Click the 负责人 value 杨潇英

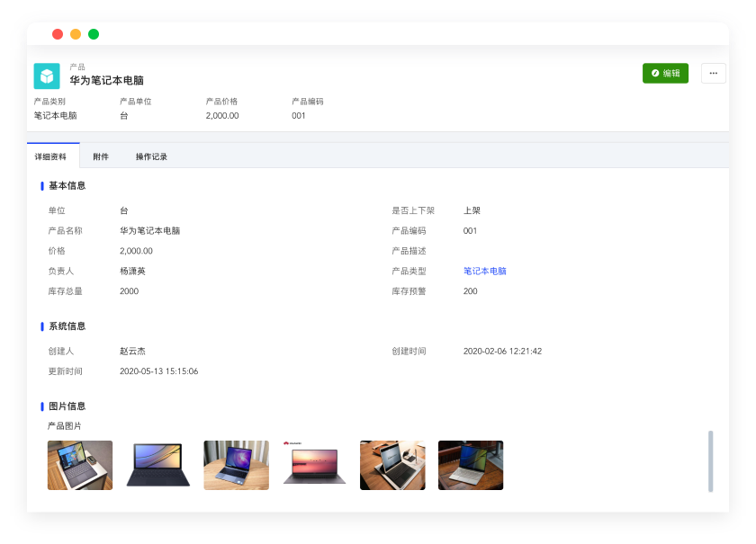(132, 272)
